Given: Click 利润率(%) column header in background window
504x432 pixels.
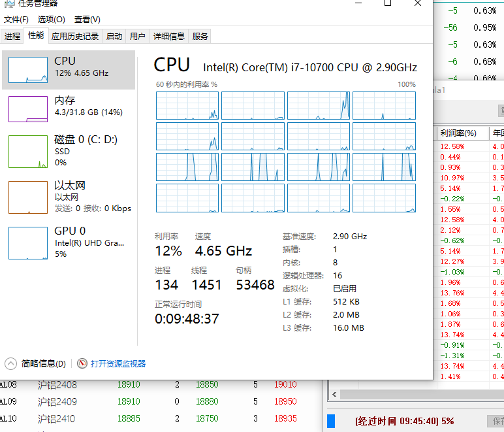Looking at the screenshot, I should click(x=458, y=133).
